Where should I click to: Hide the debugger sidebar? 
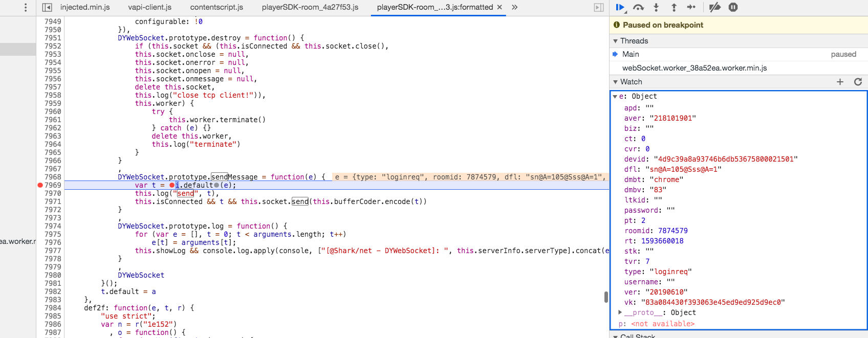coord(598,7)
